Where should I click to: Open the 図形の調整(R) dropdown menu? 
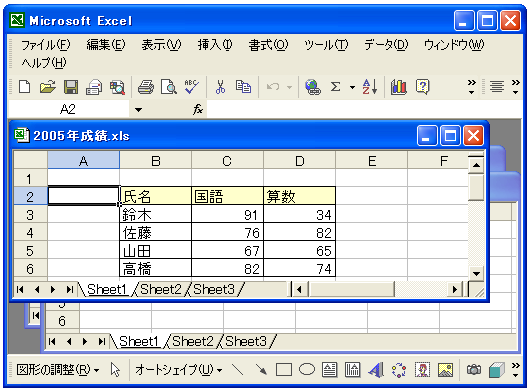tap(58, 370)
